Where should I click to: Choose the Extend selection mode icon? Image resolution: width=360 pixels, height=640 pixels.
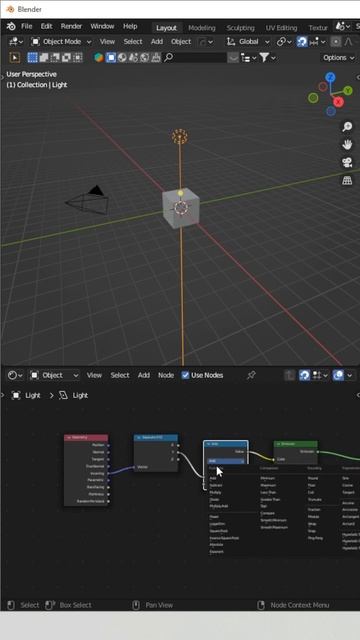[44, 58]
